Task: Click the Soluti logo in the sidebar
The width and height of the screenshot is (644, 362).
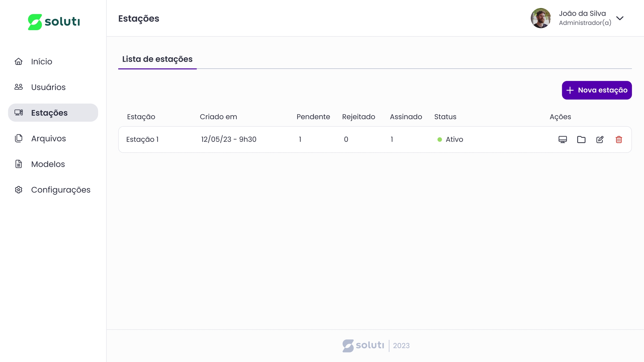Action: [x=54, y=22]
